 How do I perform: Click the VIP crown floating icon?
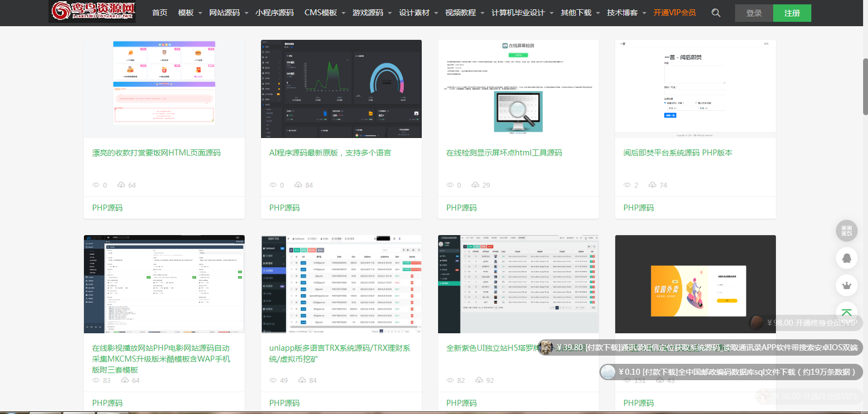pyautogui.click(x=847, y=285)
